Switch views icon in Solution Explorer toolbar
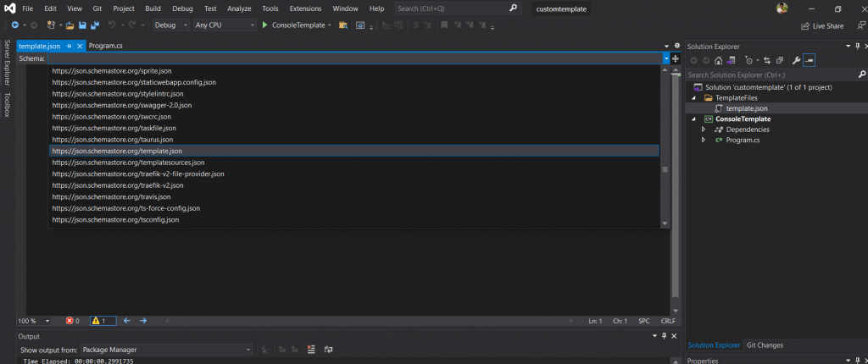Screen dimensions: 868x364 pyautogui.click(x=731, y=60)
